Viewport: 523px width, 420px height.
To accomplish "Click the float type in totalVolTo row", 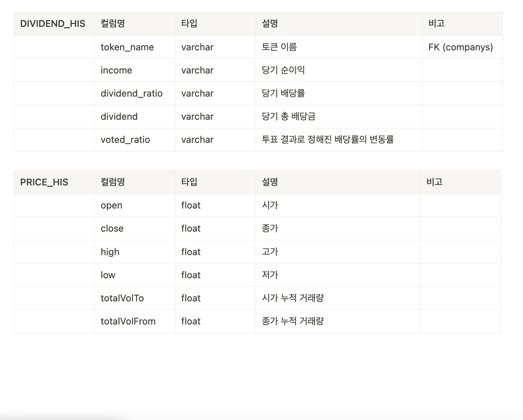I will (x=215, y=298).
